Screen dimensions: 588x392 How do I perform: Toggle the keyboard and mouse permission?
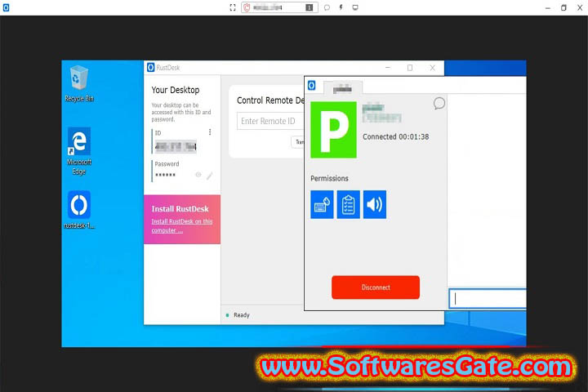(322, 204)
